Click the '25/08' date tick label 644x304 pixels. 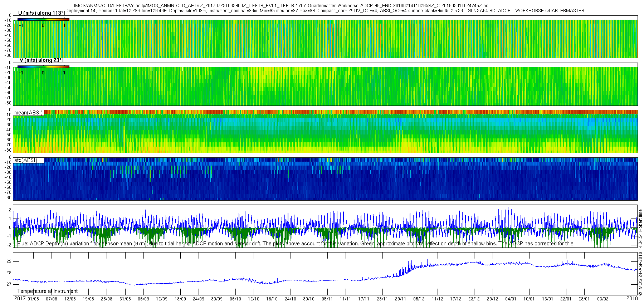(107, 299)
